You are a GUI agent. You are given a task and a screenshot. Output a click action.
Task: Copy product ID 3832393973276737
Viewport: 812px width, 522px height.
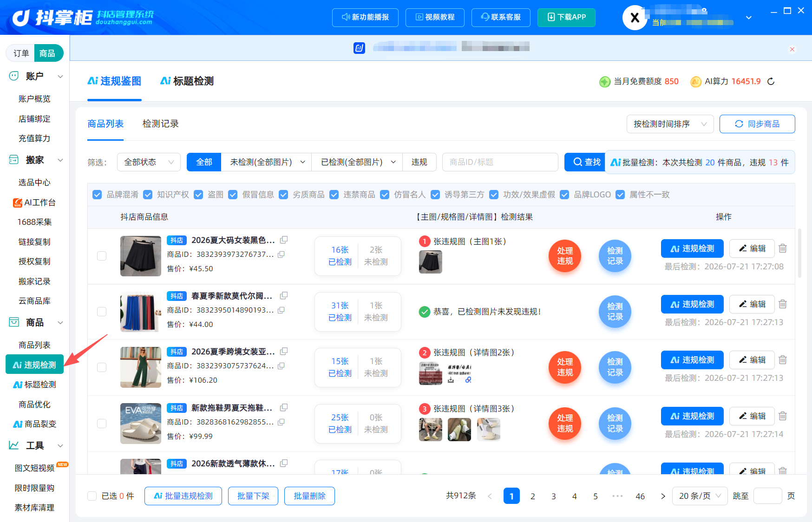[281, 254]
